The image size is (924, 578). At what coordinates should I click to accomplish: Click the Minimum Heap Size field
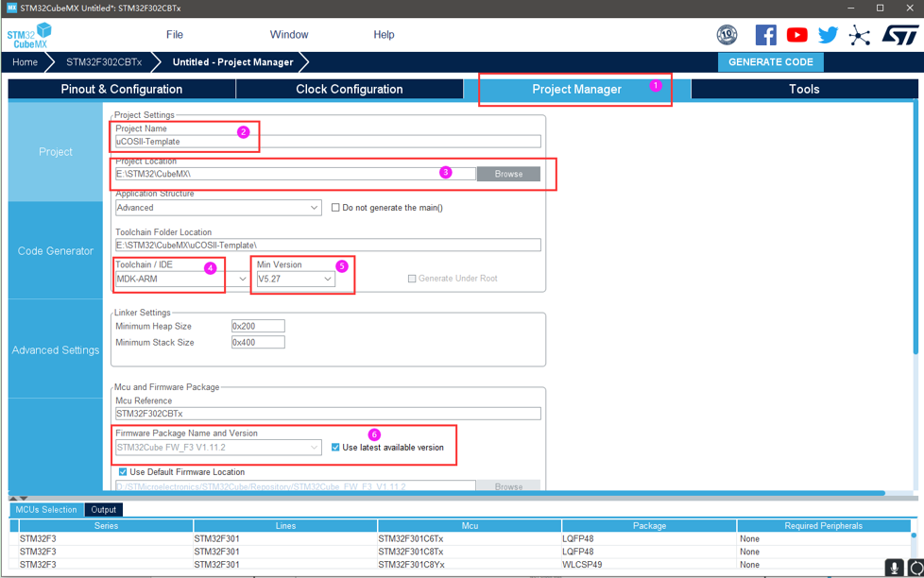click(258, 326)
